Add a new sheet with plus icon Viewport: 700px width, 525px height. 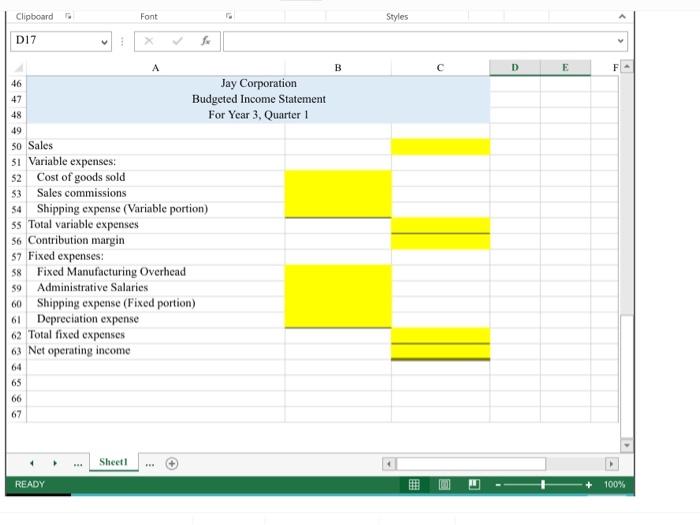point(172,463)
